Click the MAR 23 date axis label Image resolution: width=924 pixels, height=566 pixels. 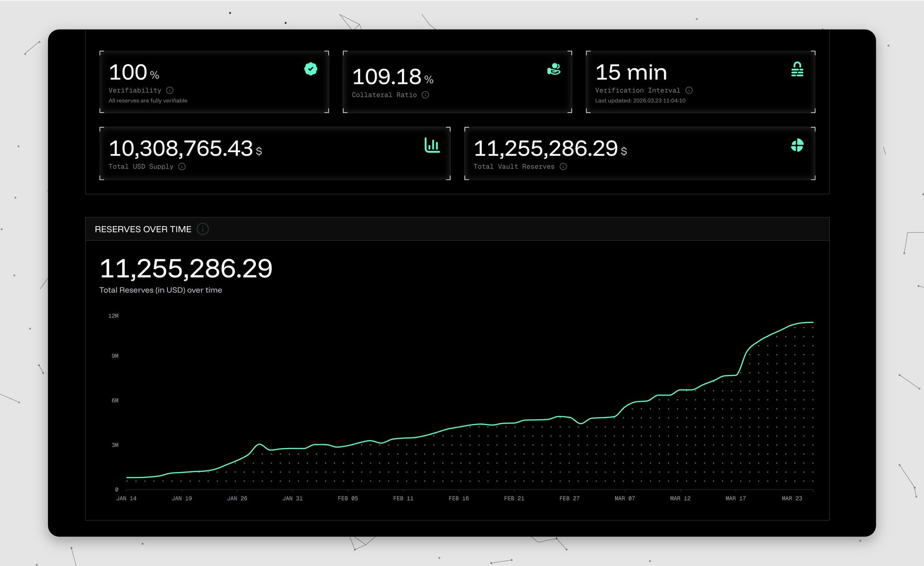(x=791, y=498)
